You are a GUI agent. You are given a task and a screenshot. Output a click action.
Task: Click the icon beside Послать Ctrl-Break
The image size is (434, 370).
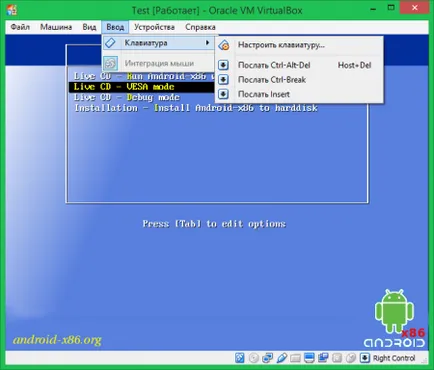223,79
